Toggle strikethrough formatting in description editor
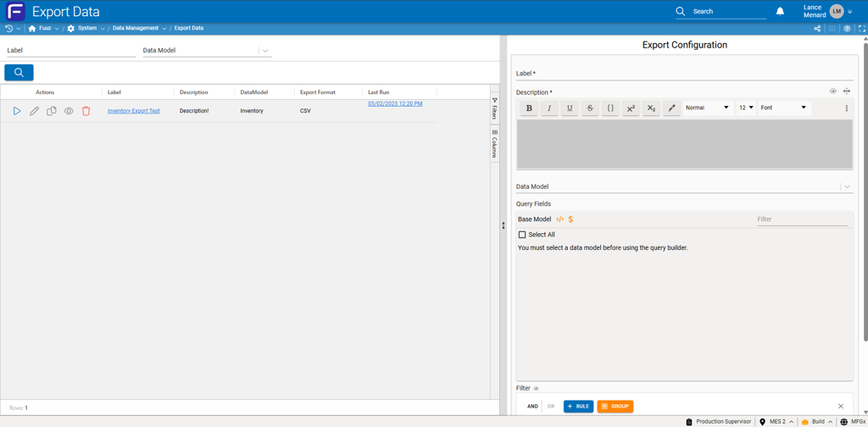 [x=590, y=108]
